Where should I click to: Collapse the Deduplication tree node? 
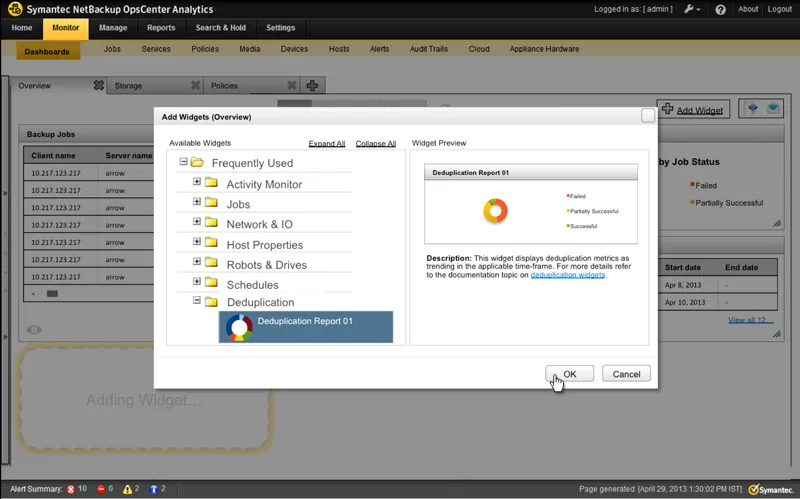pyautogui.click(x=197, y=300)
